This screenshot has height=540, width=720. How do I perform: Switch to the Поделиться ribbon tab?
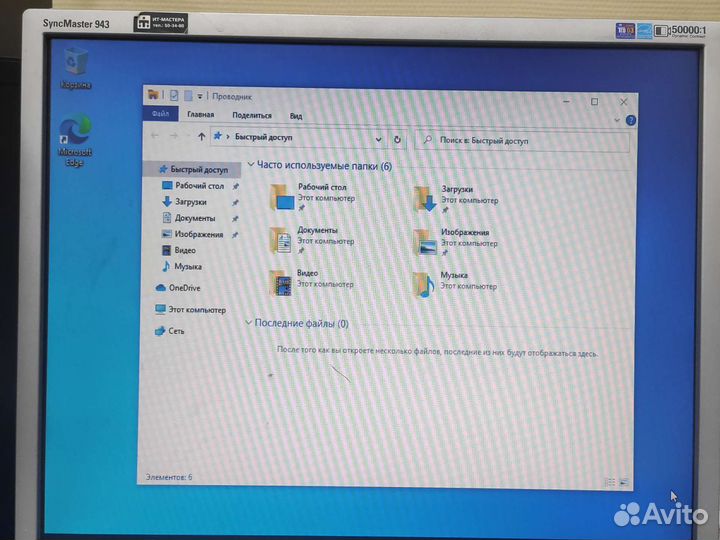click(x=252, y=115)
